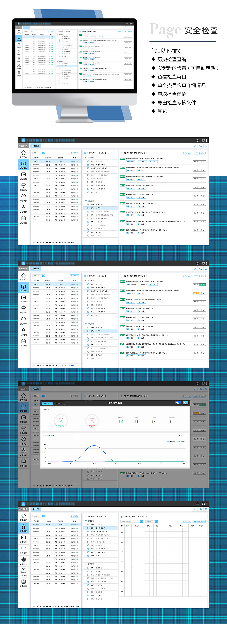Toggle 职业健康管理 checkbox in bottom screen
Image resolution: width=227 pixels, height=644 pixels.
point(88,549)
